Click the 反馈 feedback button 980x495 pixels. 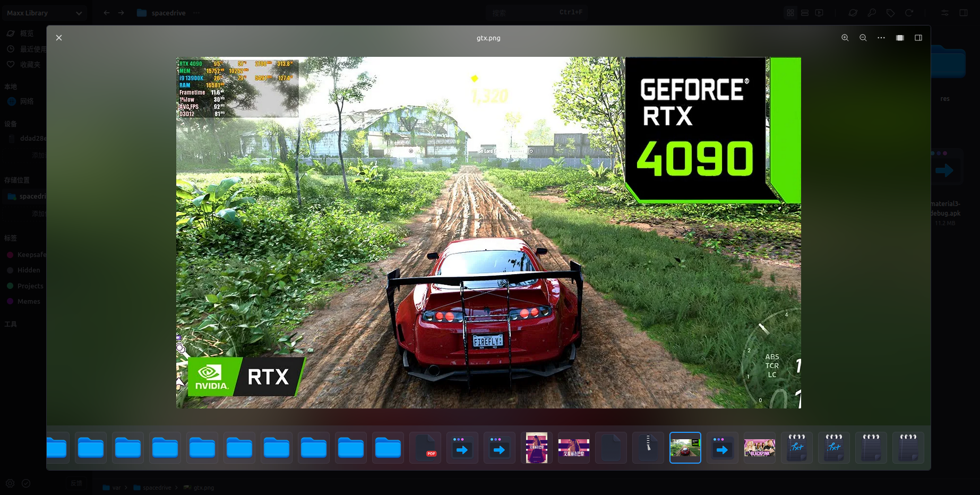click(x=76, y=483)
